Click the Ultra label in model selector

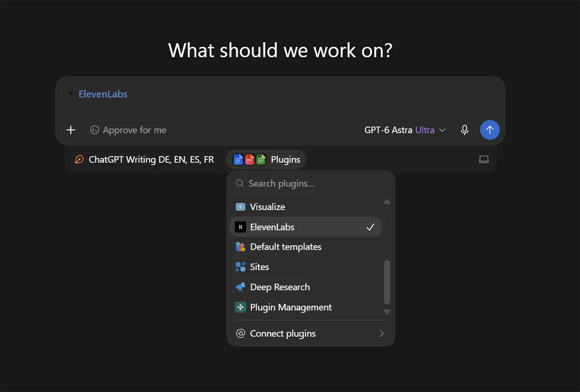(x=425, y=130)
